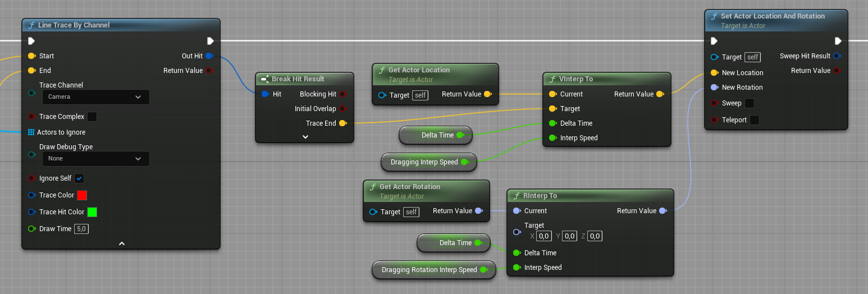868x294 pixels.
Task: Click the New Rotation input pin
Action: [x=714, y=88]
